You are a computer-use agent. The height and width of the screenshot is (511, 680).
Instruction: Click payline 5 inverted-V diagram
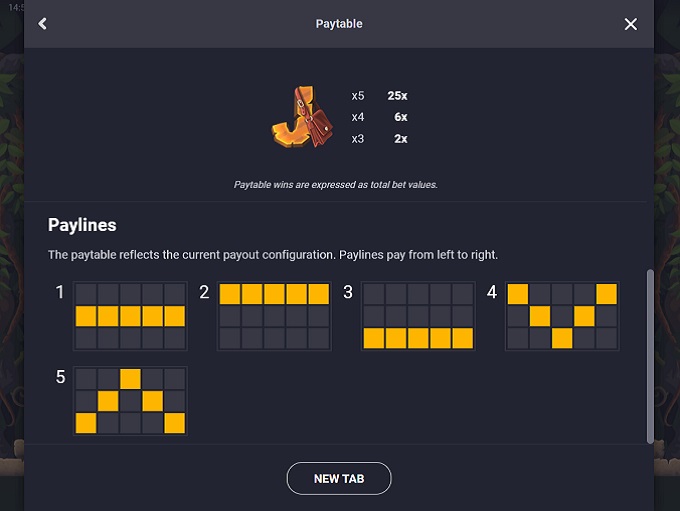pyautogui.click(x=130, y=400)
